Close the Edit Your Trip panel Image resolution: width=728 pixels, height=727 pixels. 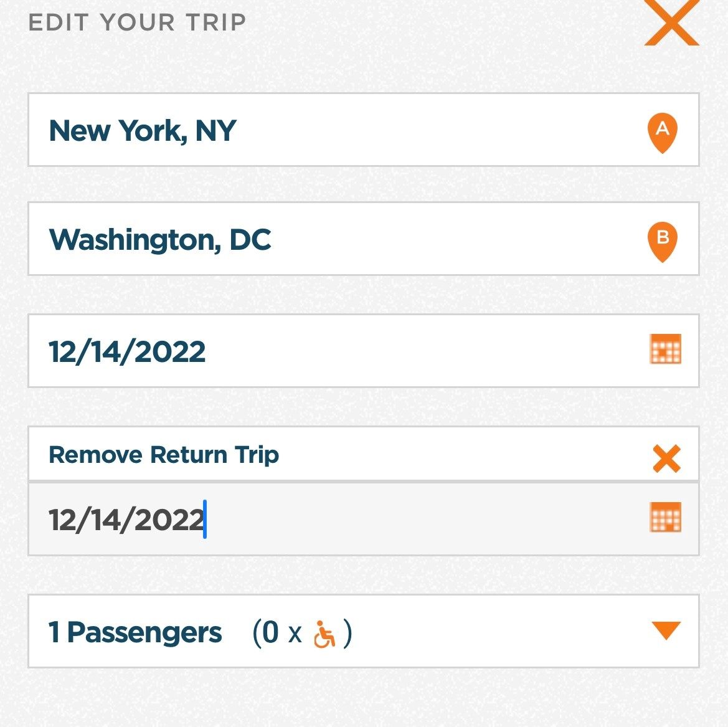point(671,23)
